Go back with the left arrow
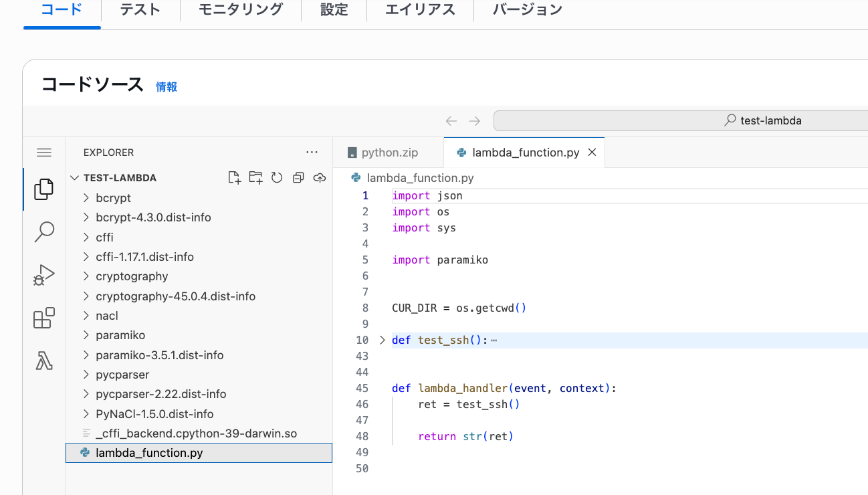The image size is (868, 495). [451, 120]
